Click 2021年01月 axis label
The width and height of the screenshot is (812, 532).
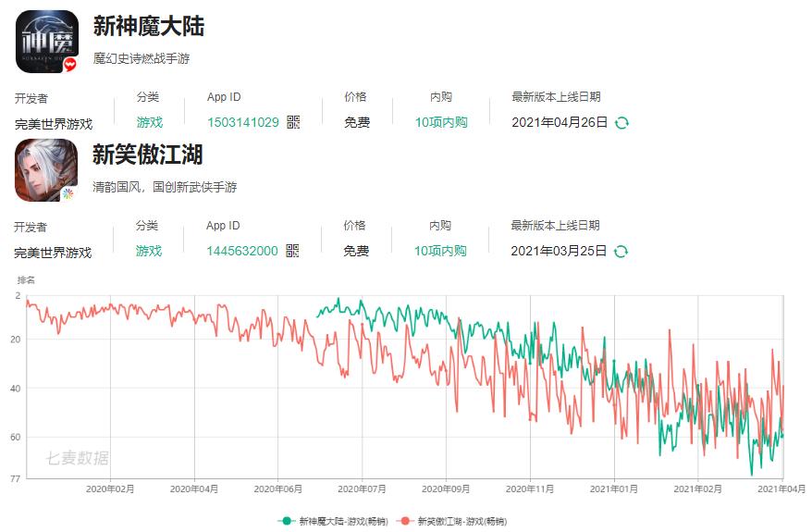coord(614,489)
